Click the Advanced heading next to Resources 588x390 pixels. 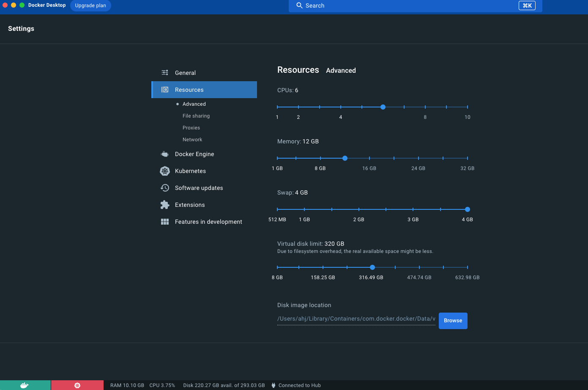pyautogui.click(x=341, y=71)
